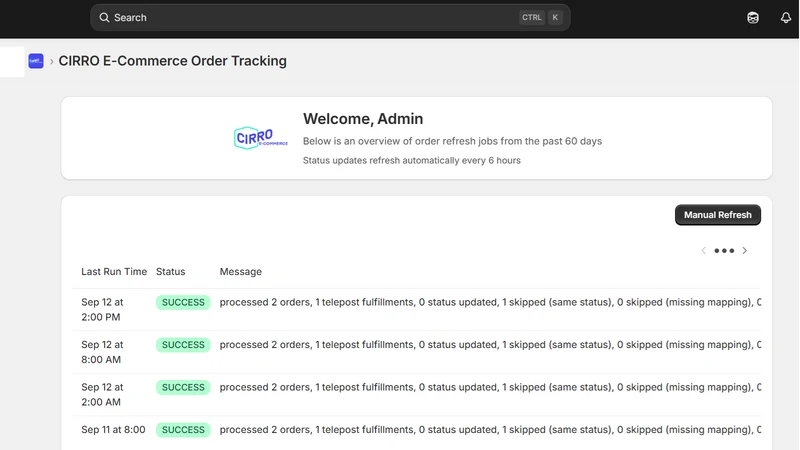Viewport: 800px width, 450px height.
Task: Click the CIRRO E-Commerce Order Tracking title
Action: click(x=172, y=61)
